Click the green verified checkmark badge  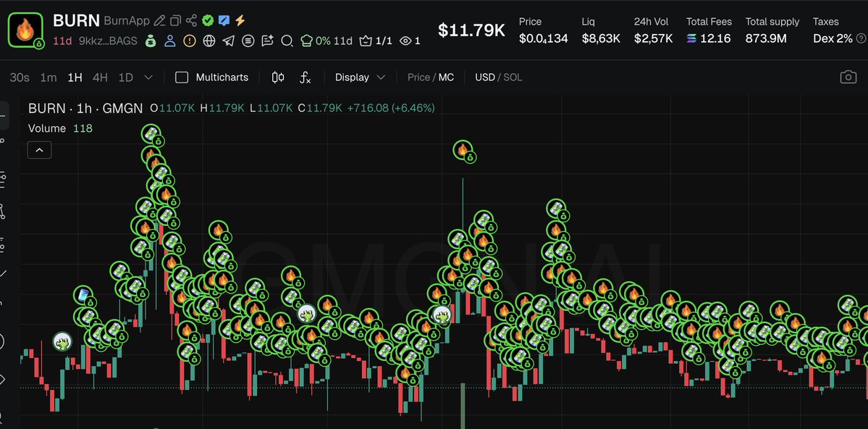(208, 21)
